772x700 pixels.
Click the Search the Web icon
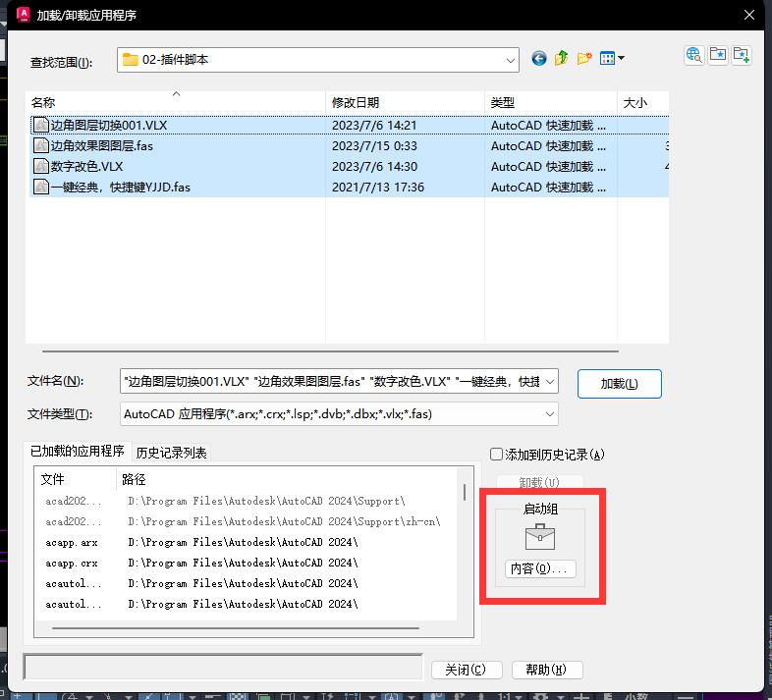(694, 55)
